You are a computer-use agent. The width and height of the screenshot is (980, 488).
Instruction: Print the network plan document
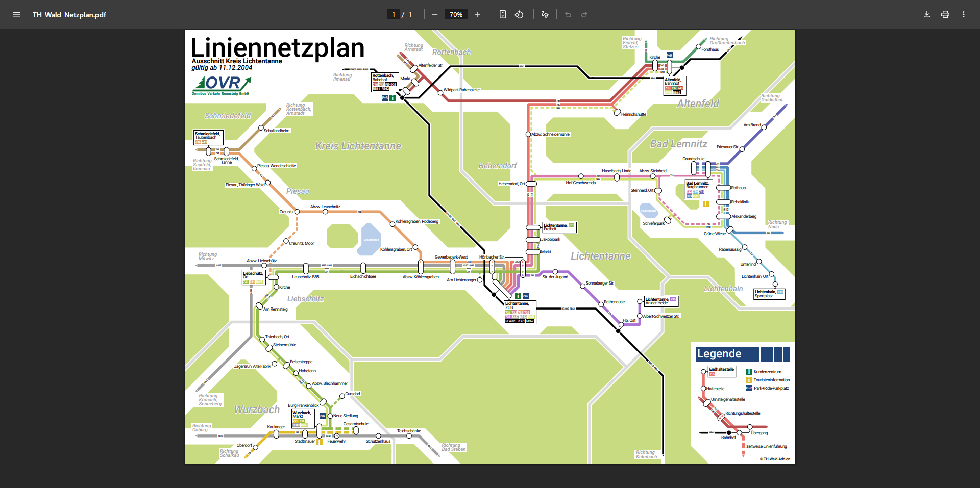[945, 14]
